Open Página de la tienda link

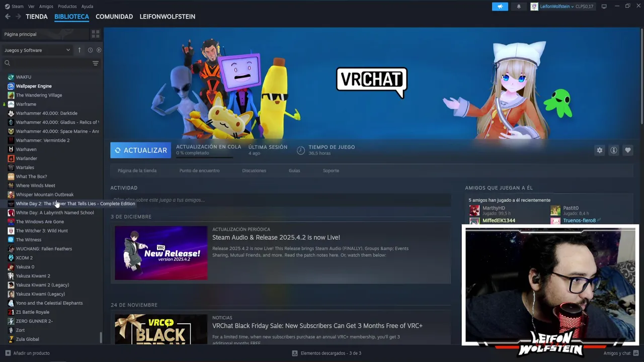click(x=137, y=170)
